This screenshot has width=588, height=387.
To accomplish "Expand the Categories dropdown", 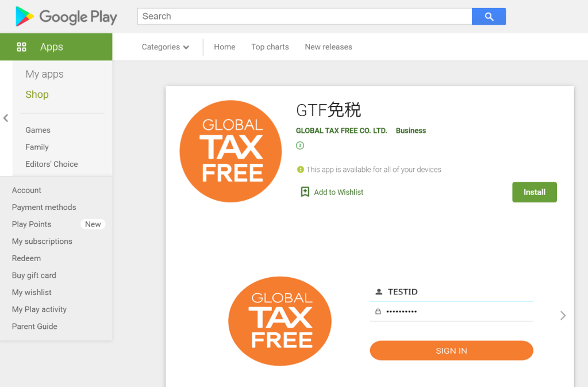I will pyautogui.click(x=166, y=47).
